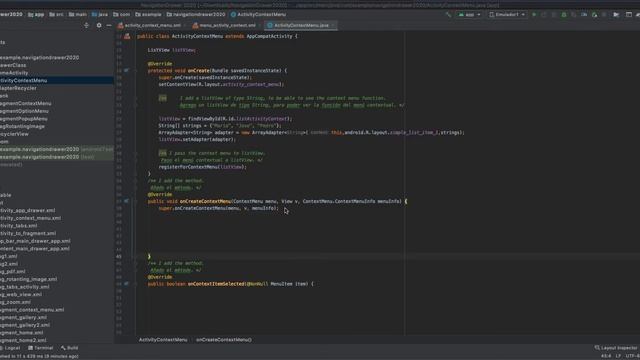Click the settings gear in project panel
The width and height of the screenshot is (640, 360).
(99, 25)
